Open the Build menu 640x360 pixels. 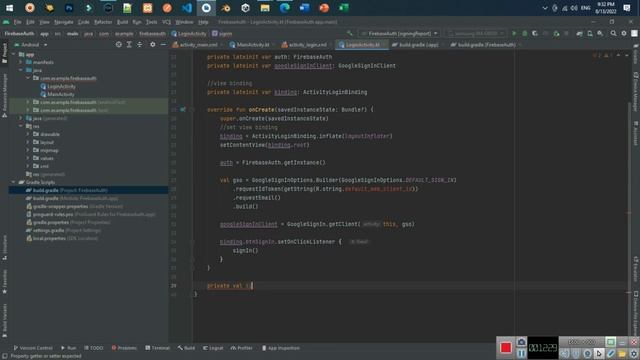click(122, 22)
